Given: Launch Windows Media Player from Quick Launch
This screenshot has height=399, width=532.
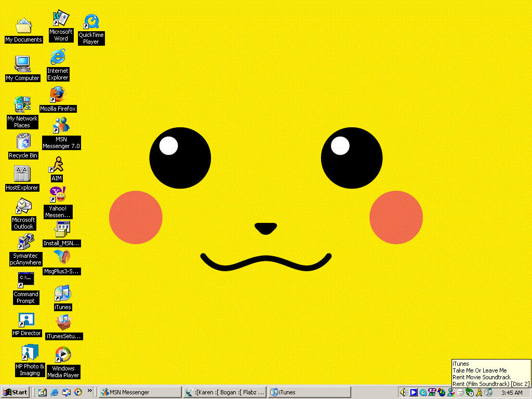Looking at the screenshot, I should (78, 392).
